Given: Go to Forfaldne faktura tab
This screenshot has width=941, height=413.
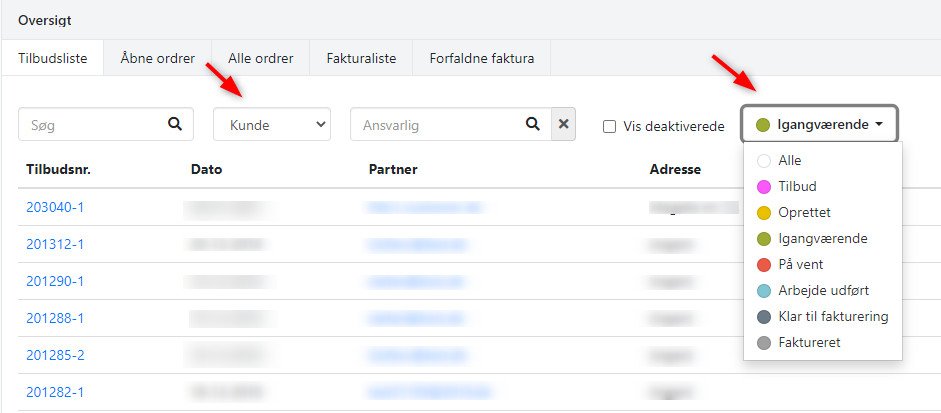Looking at the screenshot, I should (482, 58).
